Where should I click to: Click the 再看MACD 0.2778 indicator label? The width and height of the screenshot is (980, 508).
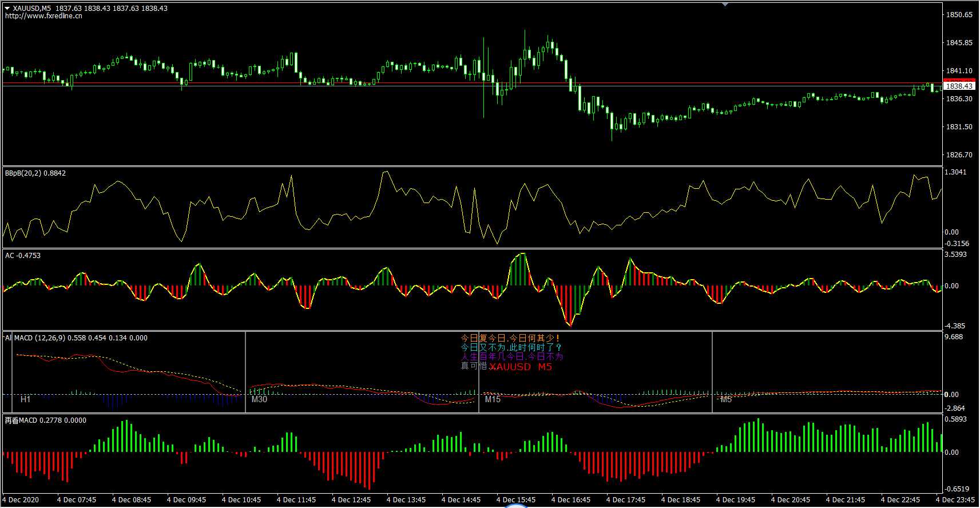point(46,420)
